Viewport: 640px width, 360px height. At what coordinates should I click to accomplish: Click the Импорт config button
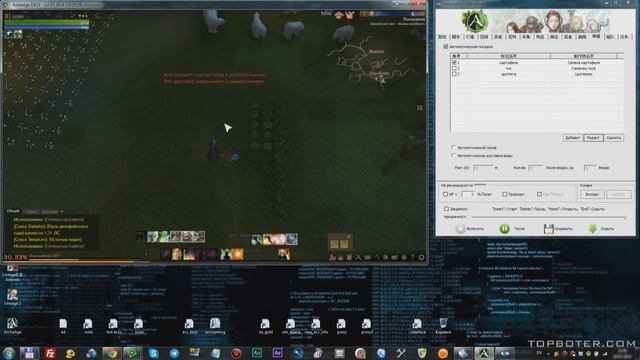[618, 194]
